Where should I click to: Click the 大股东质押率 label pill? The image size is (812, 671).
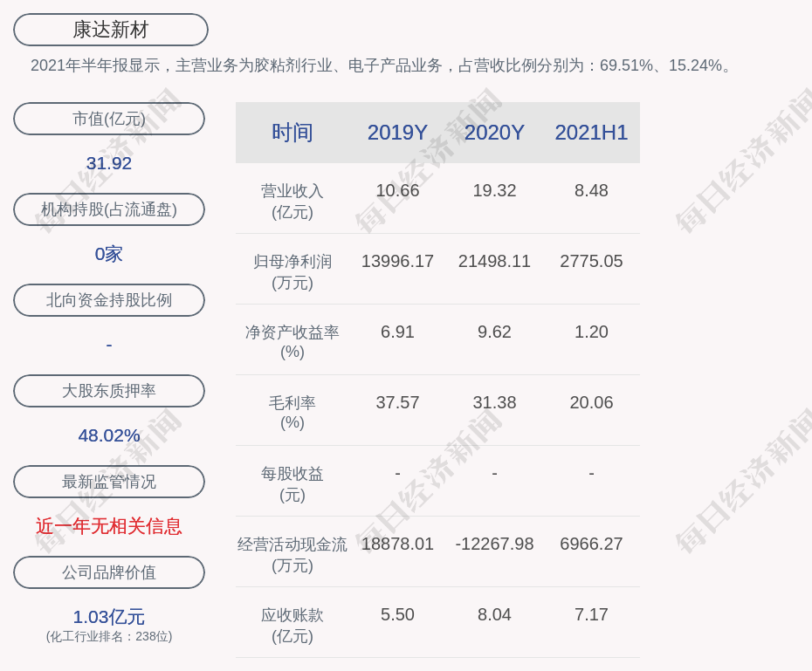109,391
